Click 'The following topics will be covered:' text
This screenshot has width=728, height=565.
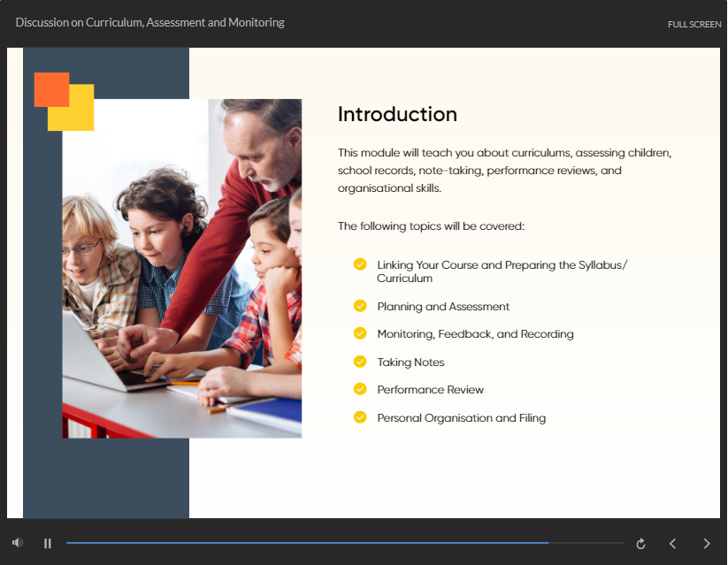431,226
